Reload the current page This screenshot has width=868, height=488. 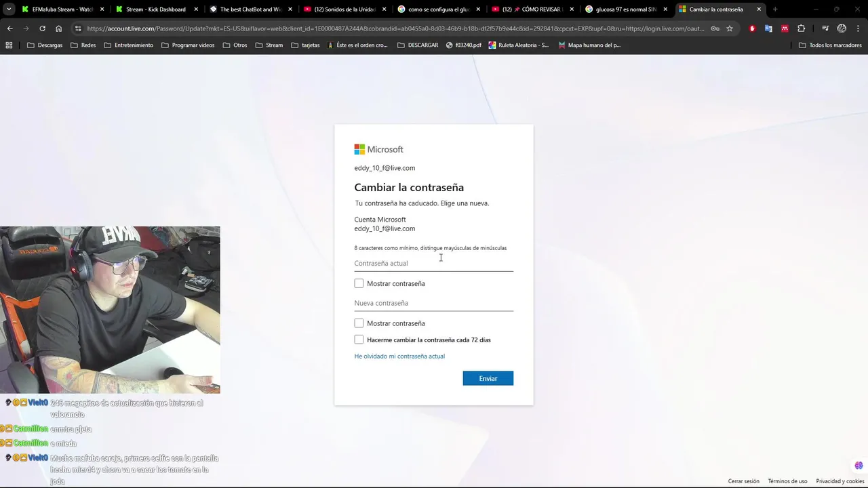pyautogui.click(x=42, y=28)
